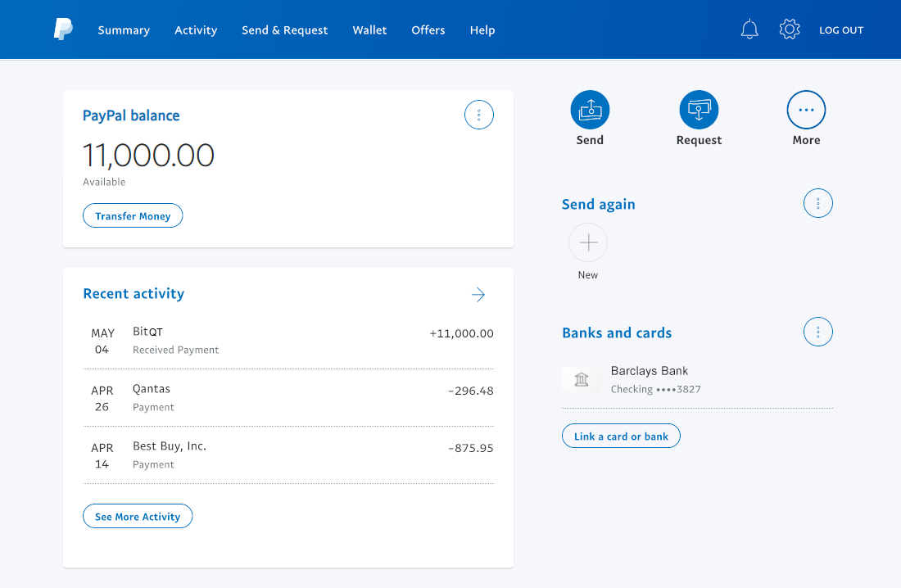Go to the Wallet tab
Viewport: 901px width, 588px height.
tap(369, 30)
